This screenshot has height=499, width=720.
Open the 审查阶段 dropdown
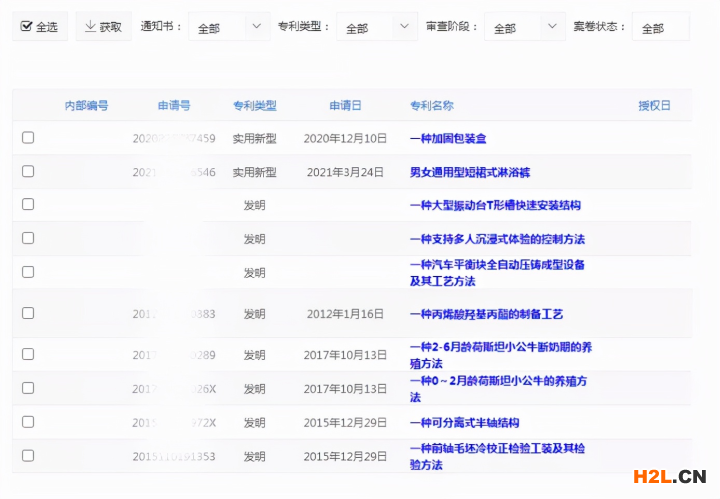[524, 28]
